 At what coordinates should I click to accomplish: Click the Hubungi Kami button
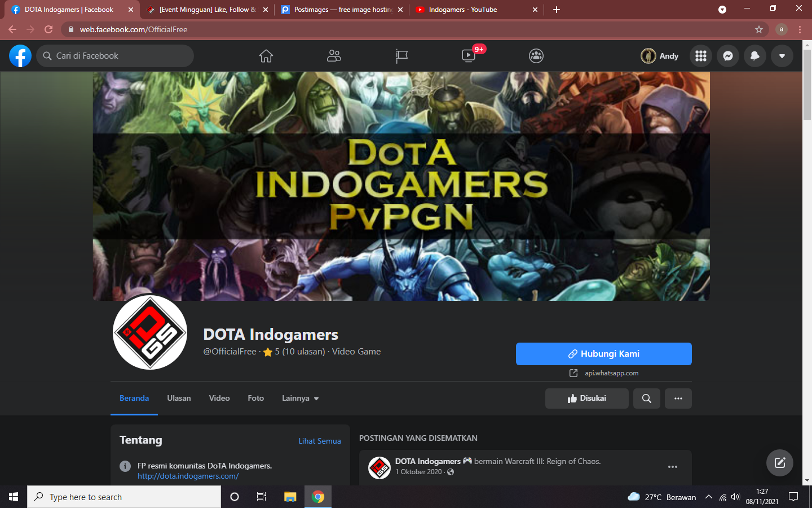coord(604,354)
